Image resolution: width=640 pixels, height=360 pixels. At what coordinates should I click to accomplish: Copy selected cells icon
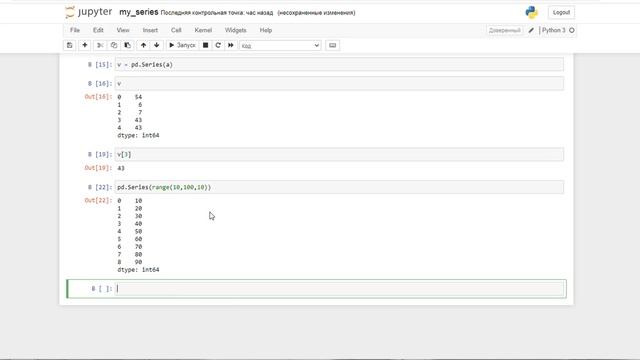pyautogui.click(x=114, y=45)
